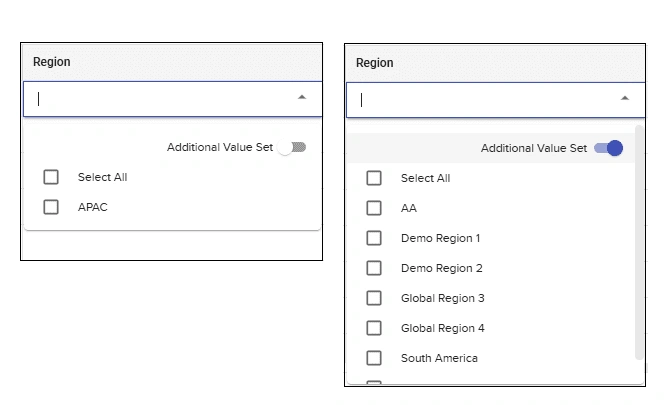Click the APAC option label

pyautogui.click(x=92, y=207)
